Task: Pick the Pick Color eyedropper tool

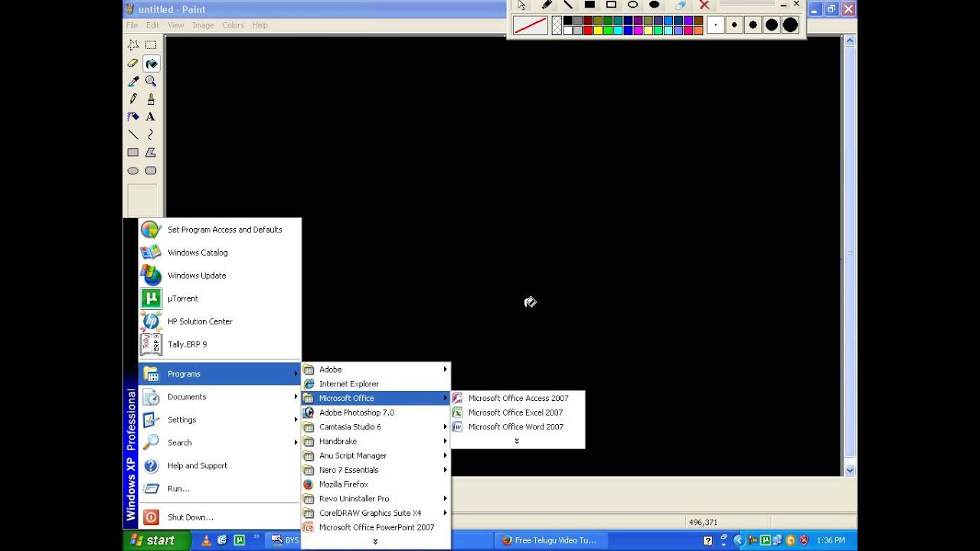Action: [133, 81]
